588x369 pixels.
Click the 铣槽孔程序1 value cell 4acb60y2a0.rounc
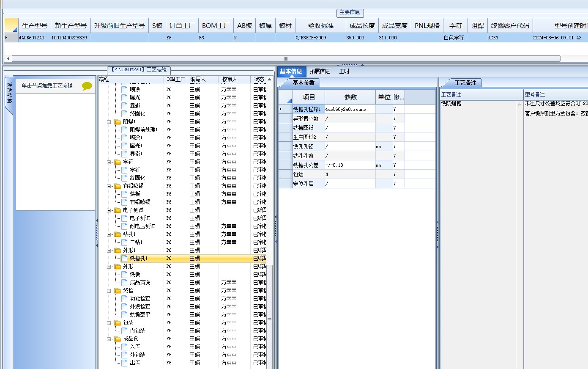tap(350, 109)
